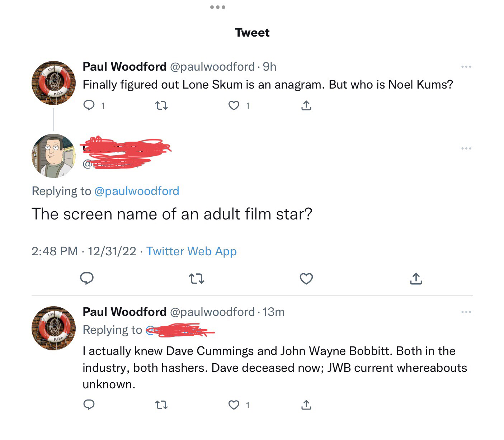
Task: Open more options on first tweet
Action: point(466,67)
